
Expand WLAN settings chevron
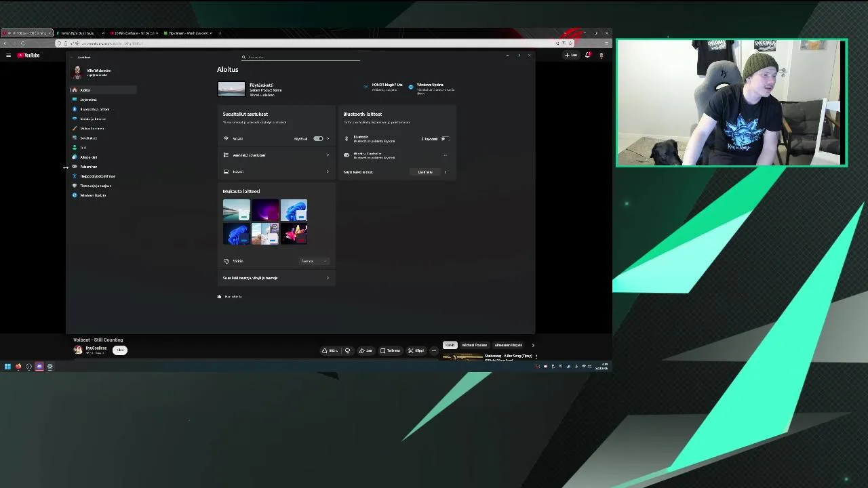[x=328, y=138]
